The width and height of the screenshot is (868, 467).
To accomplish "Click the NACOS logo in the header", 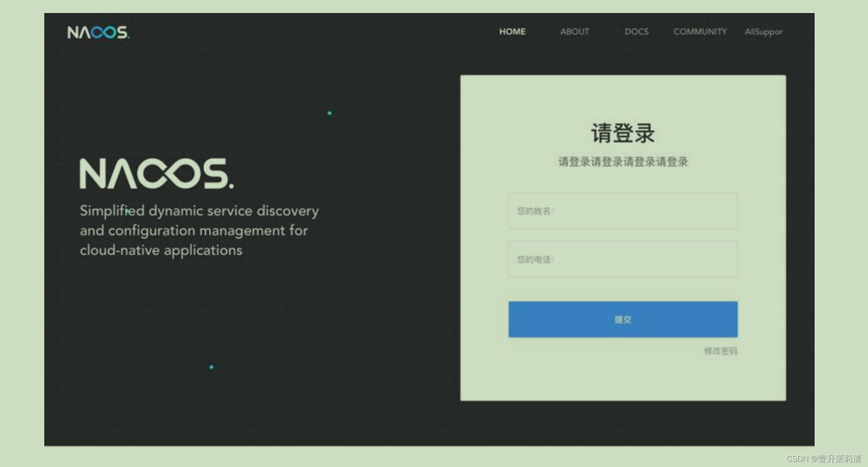I will pyautogui.click(x=98, y=32).
